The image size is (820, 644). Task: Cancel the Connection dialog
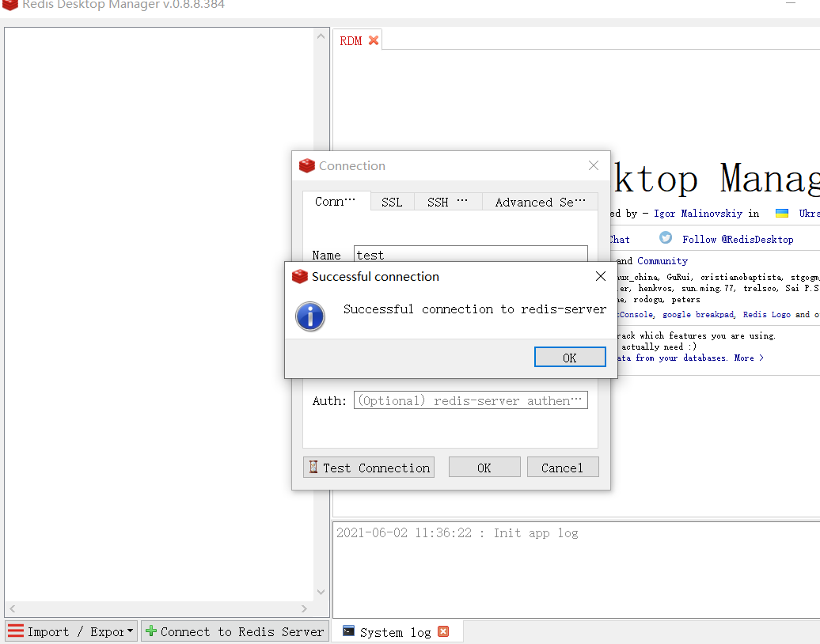[563, 468]
